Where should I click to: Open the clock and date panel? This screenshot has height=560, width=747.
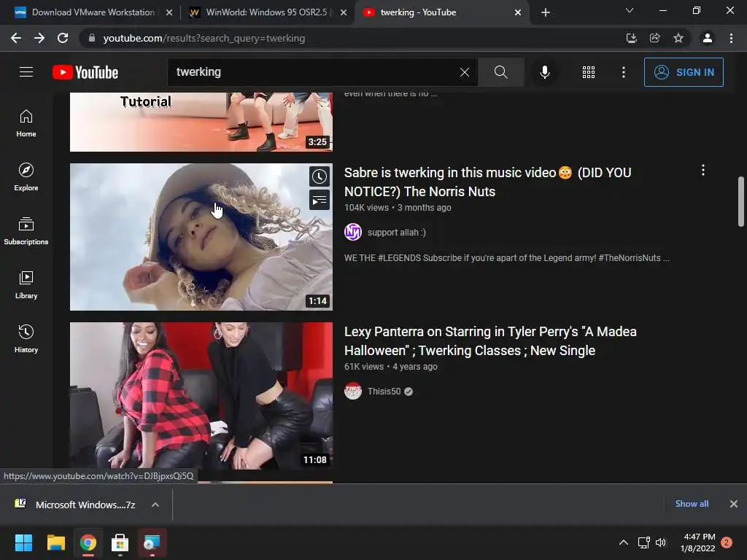(x=697, y=542)
